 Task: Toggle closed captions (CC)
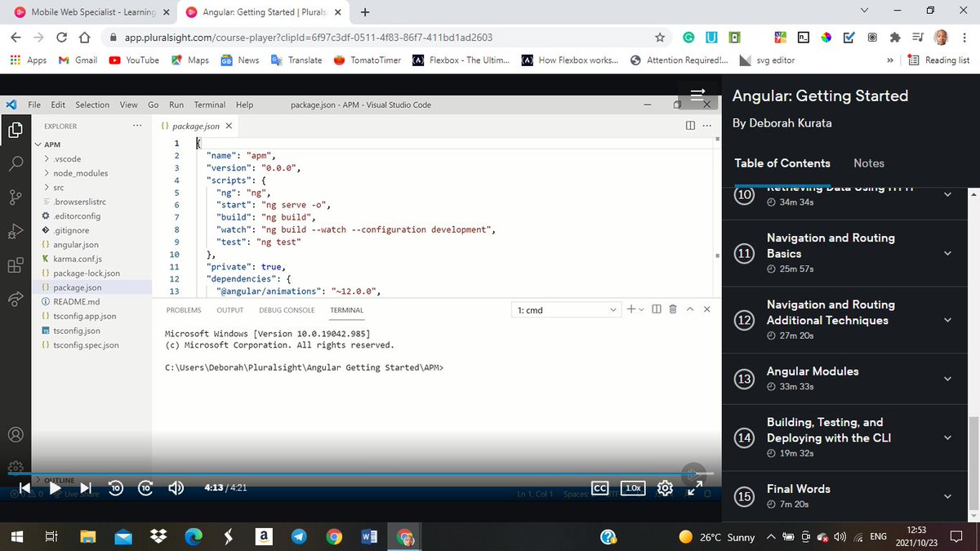[x=599, y=488]
